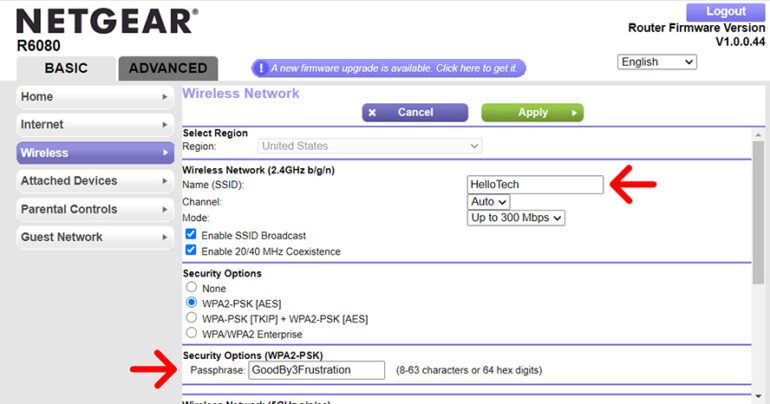Click the arrow icon beside Guest Network
This screenshot has width=770, height=404.
[x=165, y=237]
